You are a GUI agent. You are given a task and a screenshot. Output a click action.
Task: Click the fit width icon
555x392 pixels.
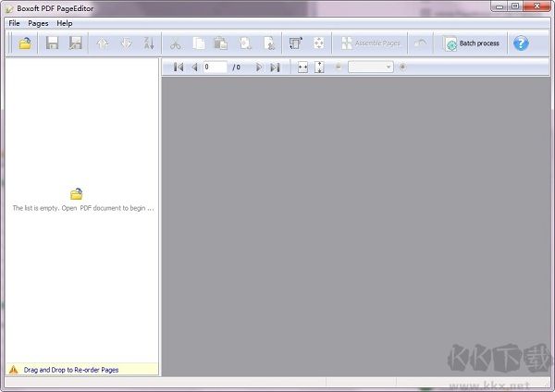click(x=302, y=67)
